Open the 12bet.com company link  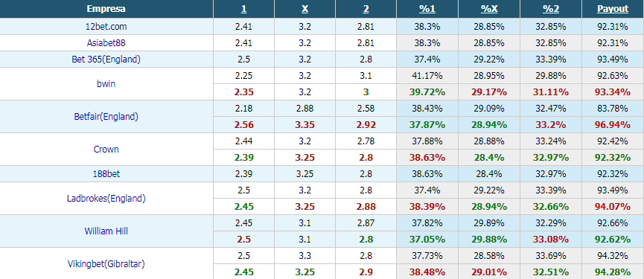tap(106, 27)
